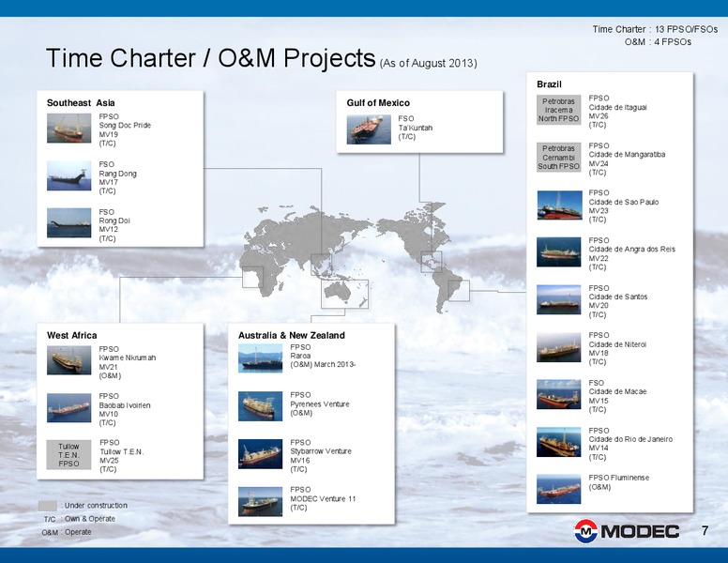Click the 'Cidade do Rio de Janeiro' label
The image size is (728, 563).
point(630,439)
